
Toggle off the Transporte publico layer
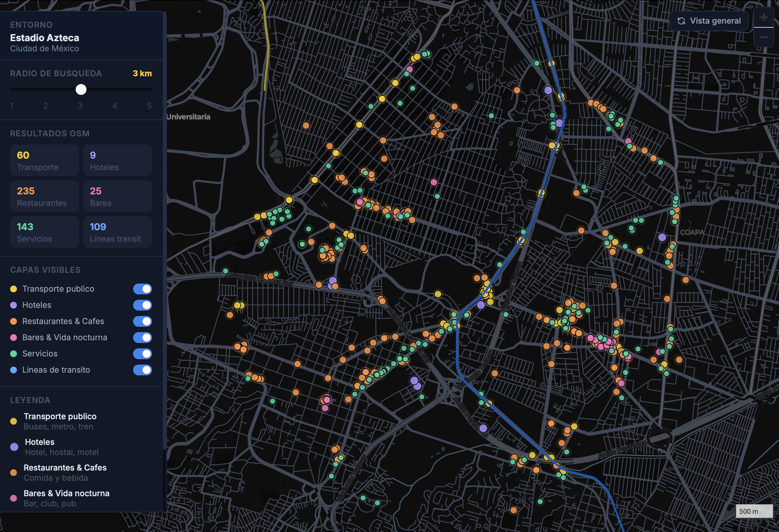[x=142, y=289]
